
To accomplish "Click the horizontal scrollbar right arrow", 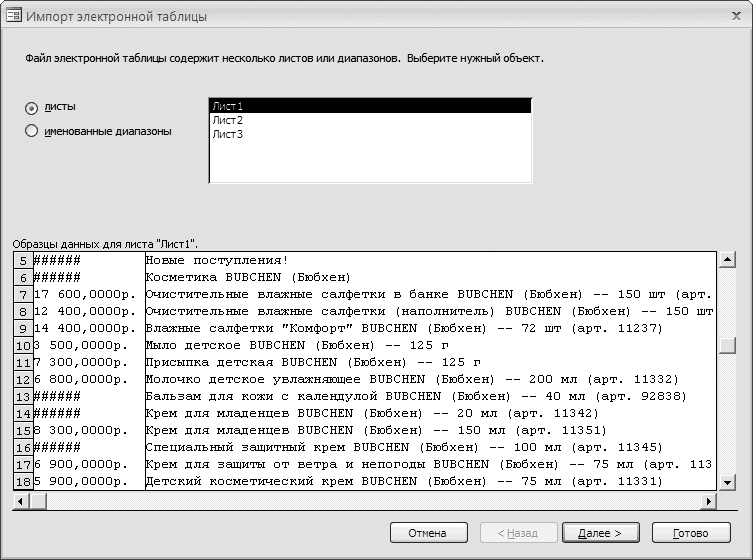I will 709,499.
